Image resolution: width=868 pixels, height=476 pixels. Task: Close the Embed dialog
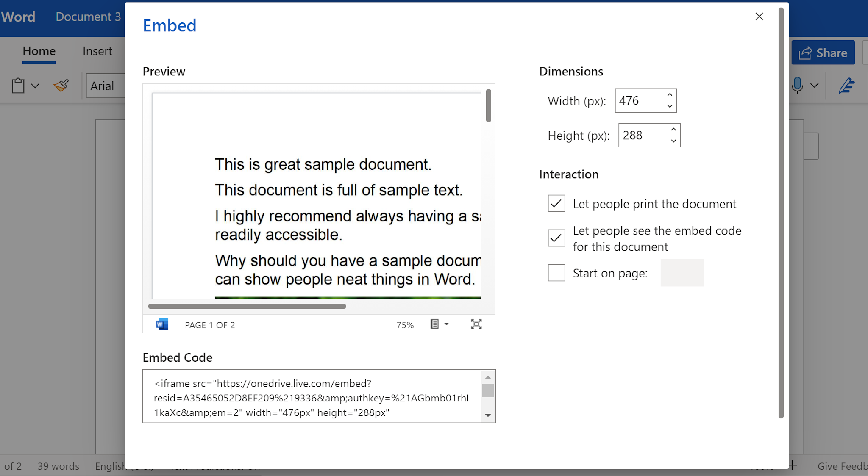pos(759,17)
